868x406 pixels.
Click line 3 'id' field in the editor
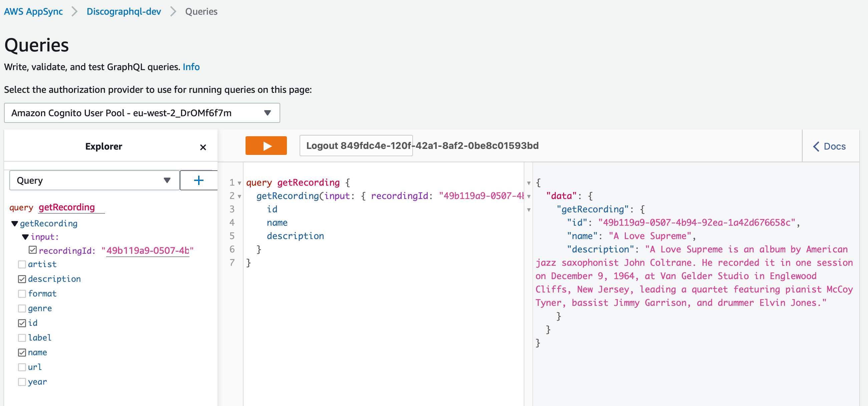click(272, 209)
